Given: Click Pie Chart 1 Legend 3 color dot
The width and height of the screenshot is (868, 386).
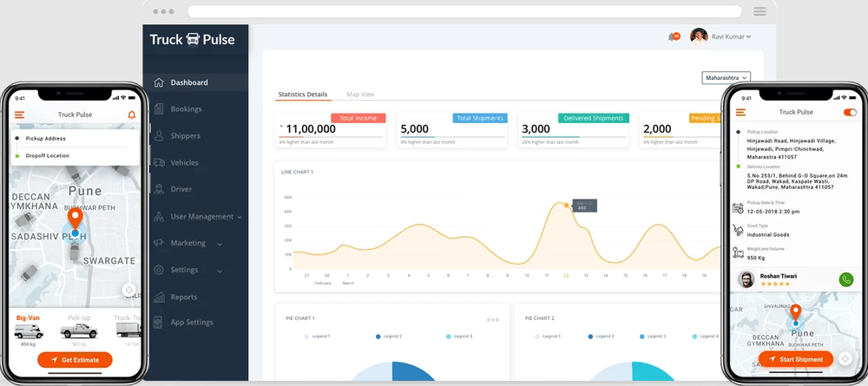Looking at the screenshot, I should coord(449,337).
